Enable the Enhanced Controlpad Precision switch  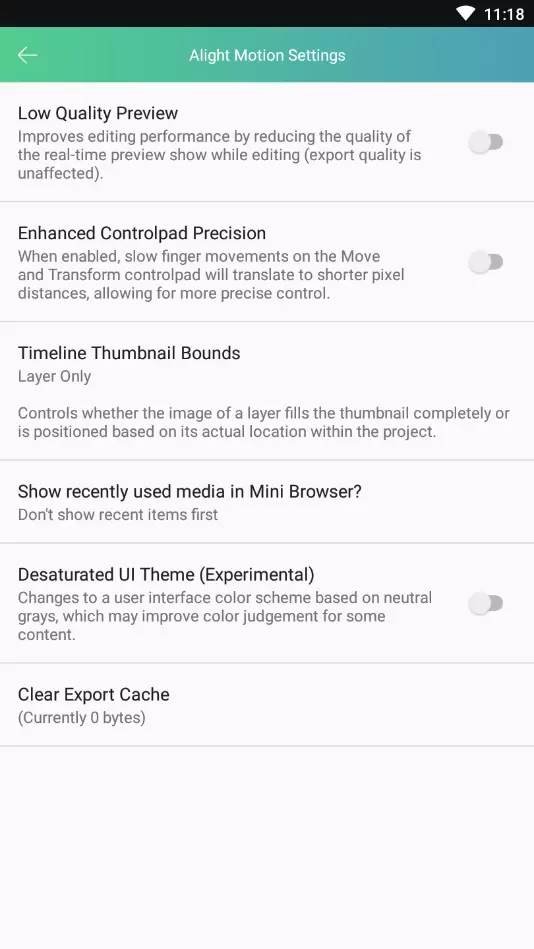[486, 263]
